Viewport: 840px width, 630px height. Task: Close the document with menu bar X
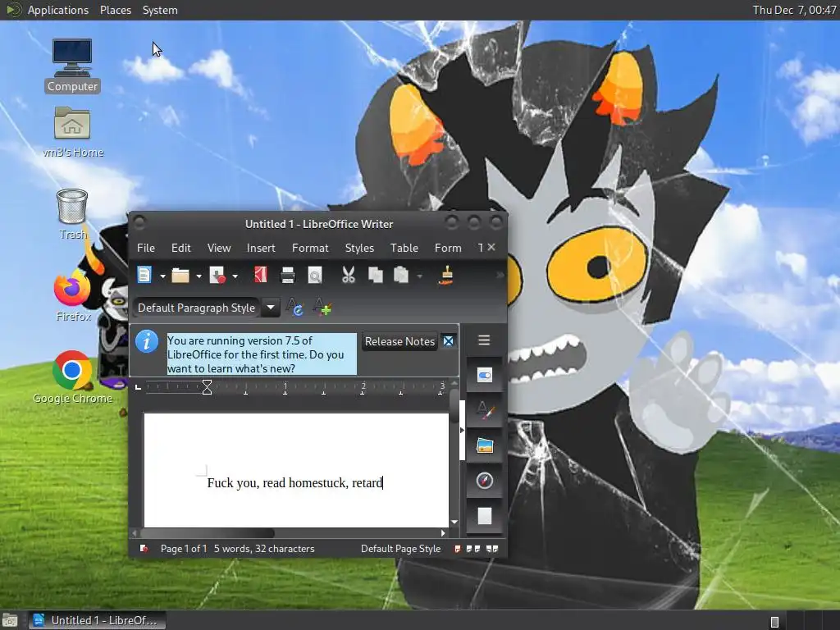click(x=491, y=247)
